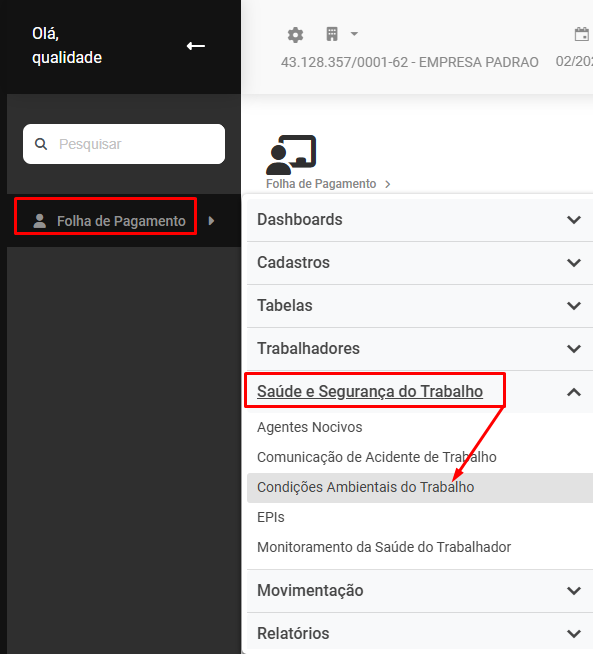The height and width of the screenshot is (654, 593).
Task: Select Agentes Nocivos
Action: pyautogui.click(x=309, y=427)
